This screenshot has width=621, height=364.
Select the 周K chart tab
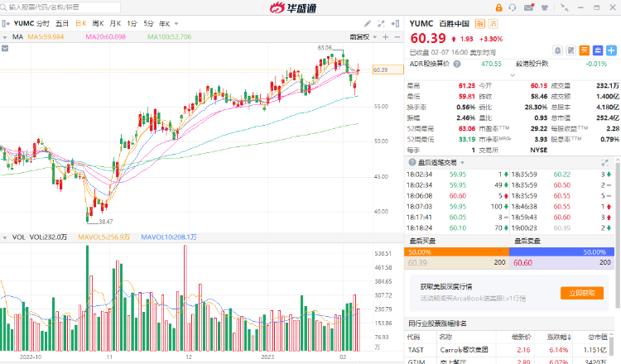pyautogui.click(x=99, y=24)
